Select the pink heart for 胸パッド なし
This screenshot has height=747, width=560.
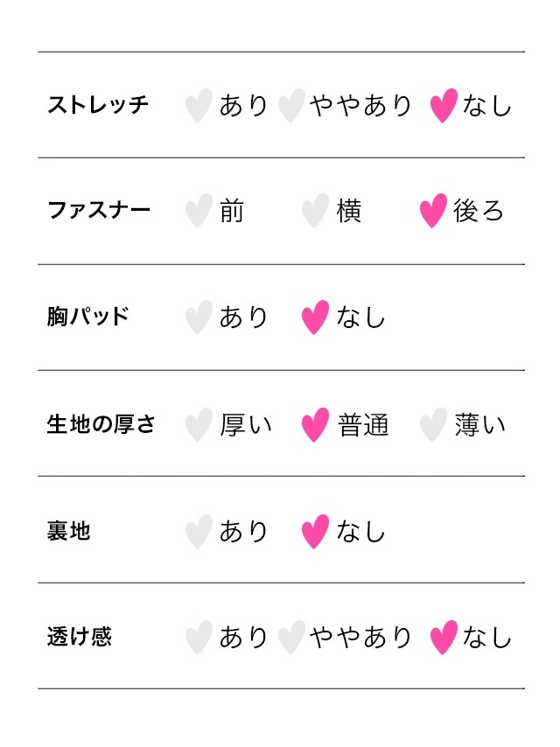point(315,318)
